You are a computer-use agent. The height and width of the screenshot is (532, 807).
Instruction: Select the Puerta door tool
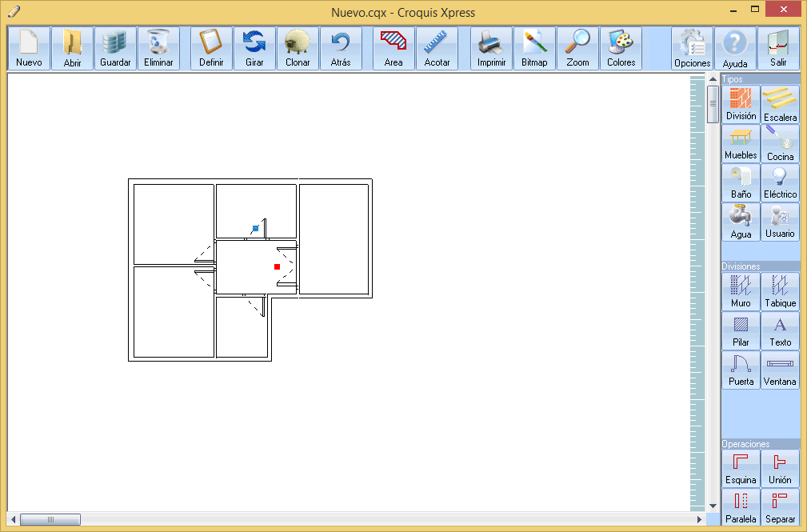741,370
